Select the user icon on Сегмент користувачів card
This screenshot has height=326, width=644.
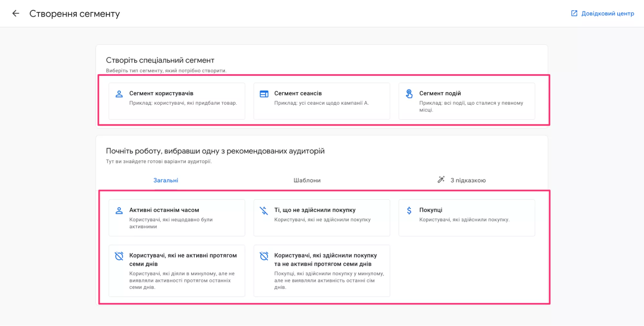pos(119,94)
